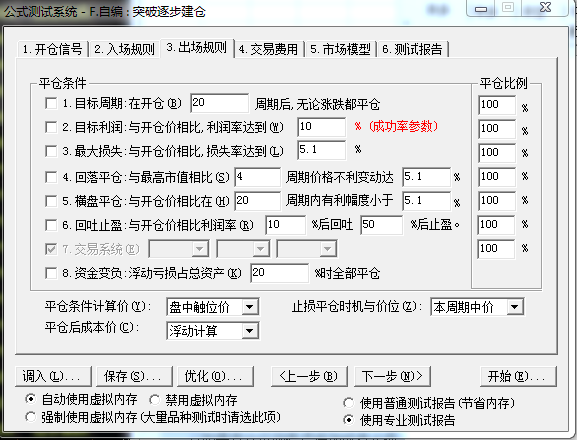The image size is (577, 440).
Task: Click 平仓比例 field for 回落平仓 row
Action: (x=497, y=177)
